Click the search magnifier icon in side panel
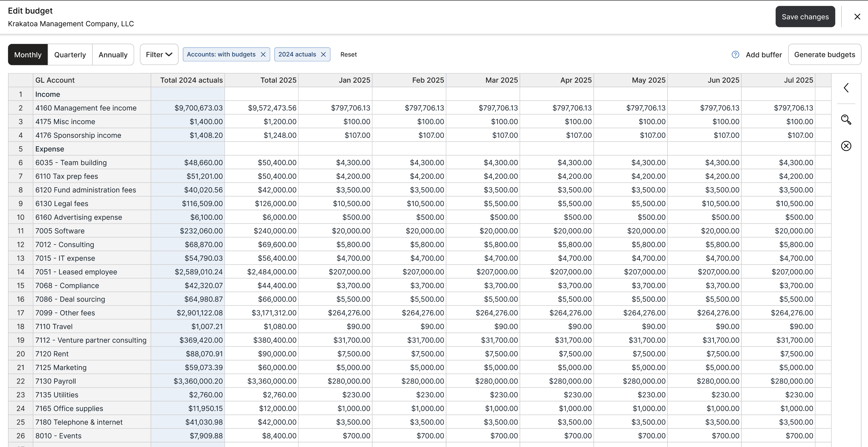The image size is (868, 447). coord(846,120)
